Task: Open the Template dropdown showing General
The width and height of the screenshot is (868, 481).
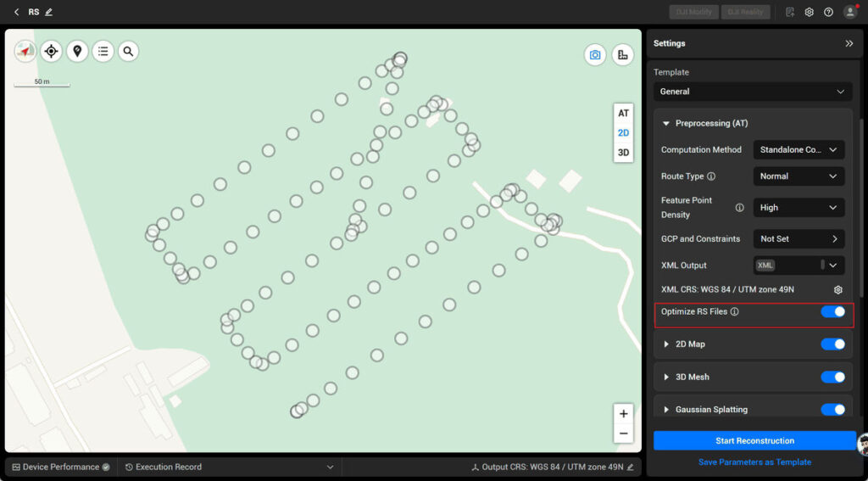Action: point(753,92)
